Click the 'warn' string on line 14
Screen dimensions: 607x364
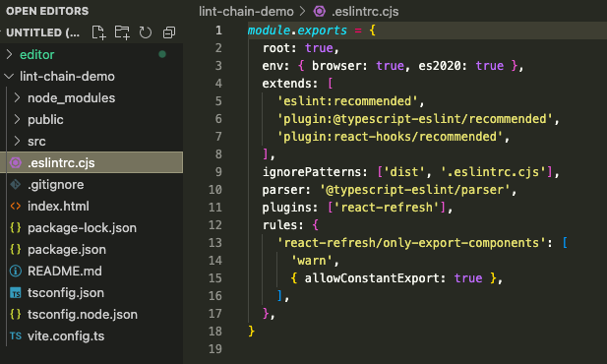[x=312, y=261]
